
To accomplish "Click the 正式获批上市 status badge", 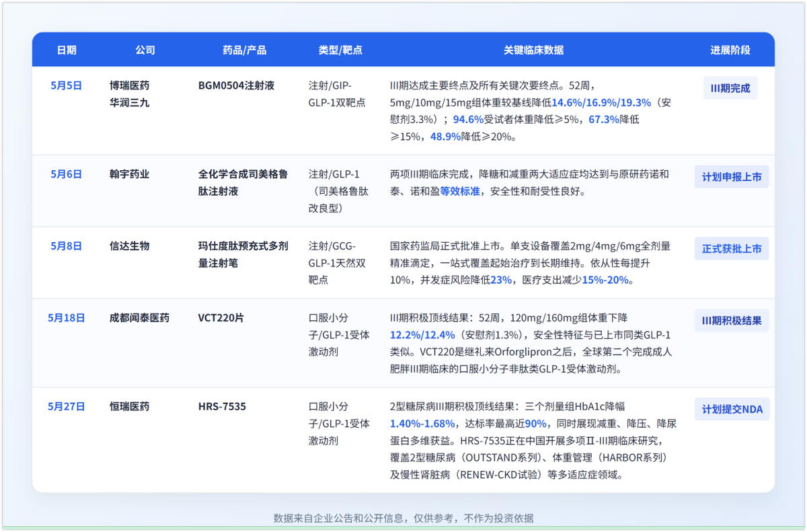I will [x=732, y=249].
